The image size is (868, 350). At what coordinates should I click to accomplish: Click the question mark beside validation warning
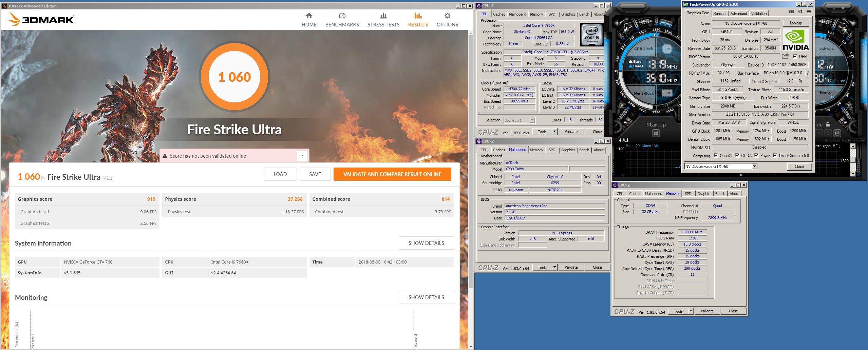pyautogui.click(x=302, y=156)
